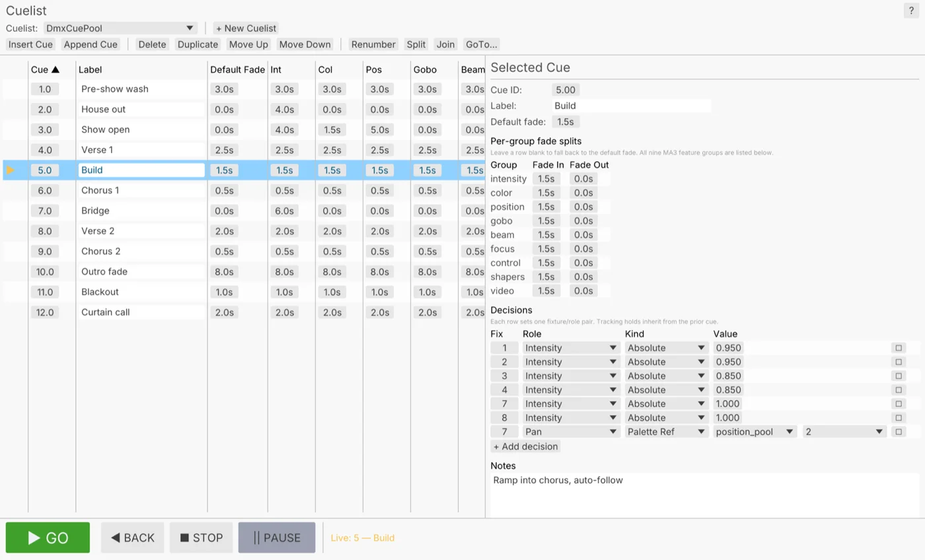Tick the checkbox on fixture 3 Intensity row
The height and width of the screenshot is (560, 925).
click(899, 376)
